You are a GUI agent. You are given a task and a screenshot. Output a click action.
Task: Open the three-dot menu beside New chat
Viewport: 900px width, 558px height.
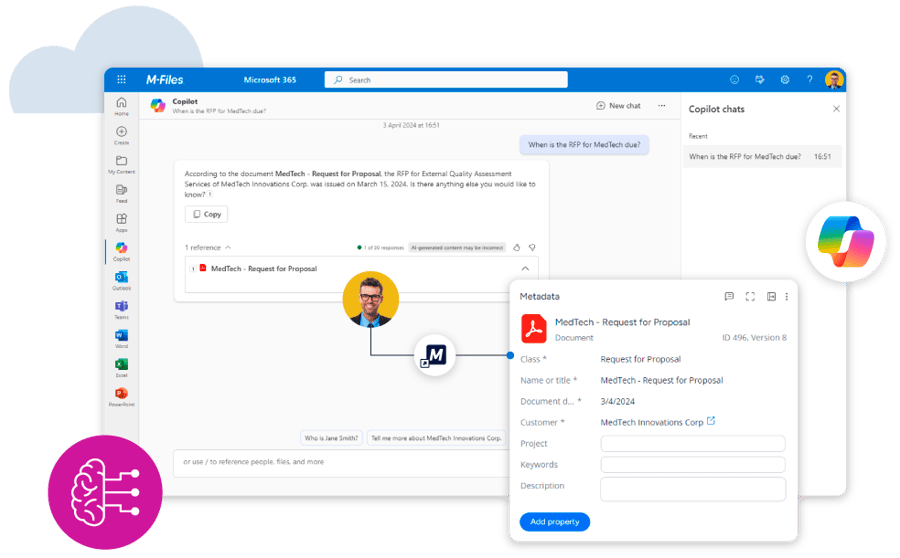661,106
